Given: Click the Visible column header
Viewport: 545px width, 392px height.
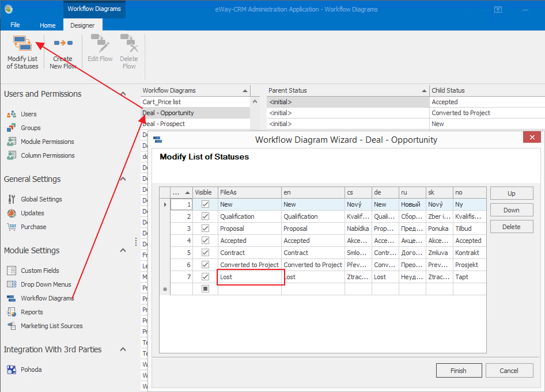Looking at the screenshot, I should pyautogui.click(x=206, y=192).
